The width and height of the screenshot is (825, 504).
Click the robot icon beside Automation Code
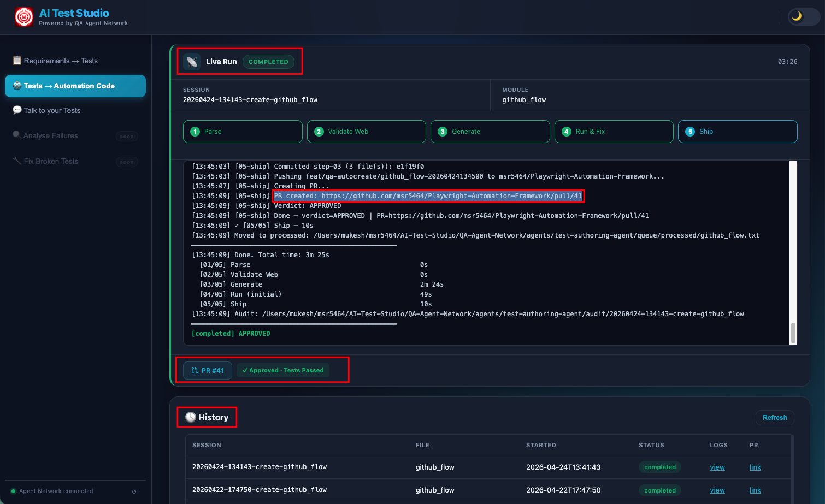(x=17, y=85)
